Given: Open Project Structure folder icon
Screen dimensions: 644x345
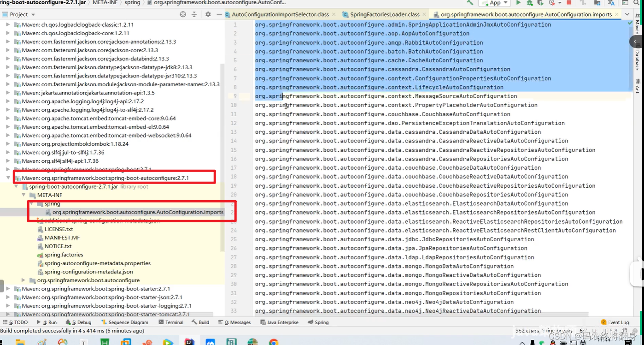Looking at the screenshot, I should coord(597,3).
